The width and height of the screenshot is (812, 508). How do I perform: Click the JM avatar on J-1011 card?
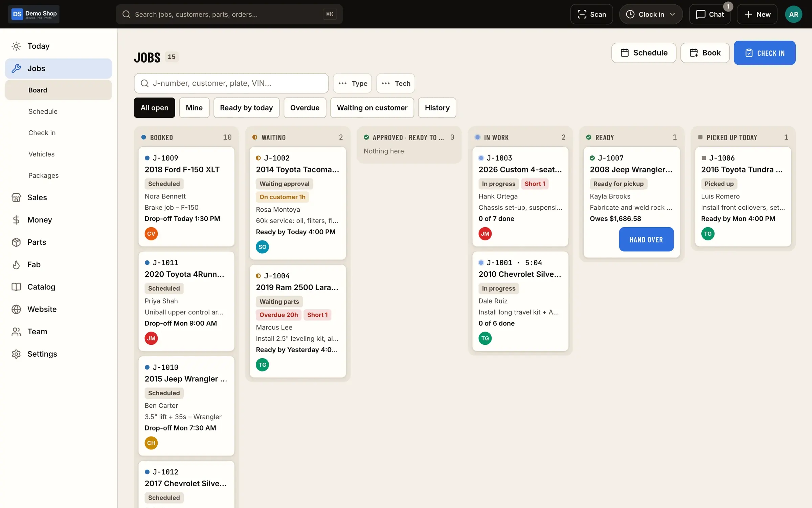point(151,338)
